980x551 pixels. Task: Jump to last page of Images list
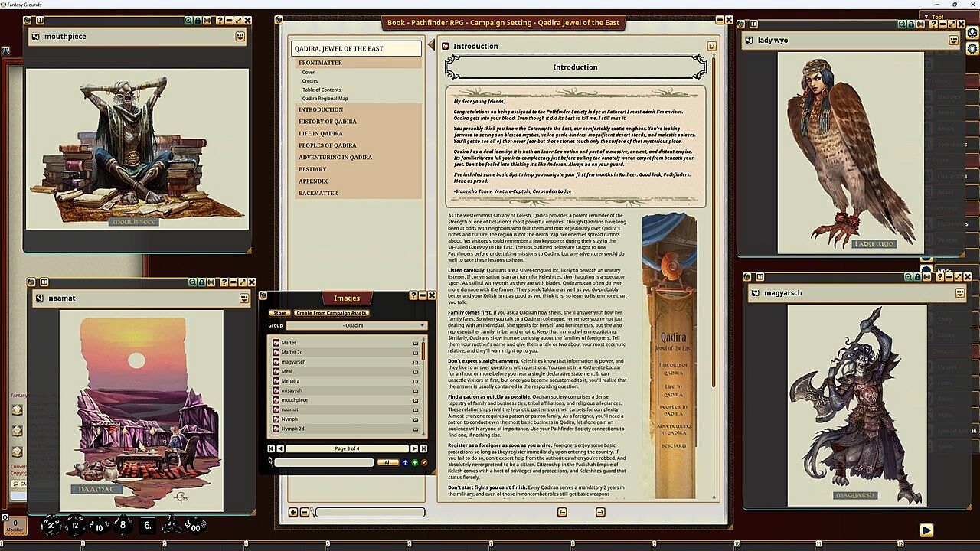(x=423, y=448)
